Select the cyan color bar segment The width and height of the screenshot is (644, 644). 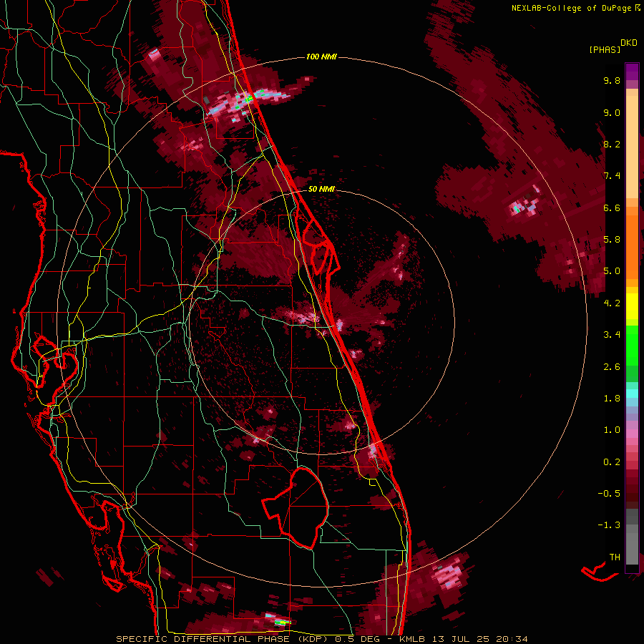point(632,394)
